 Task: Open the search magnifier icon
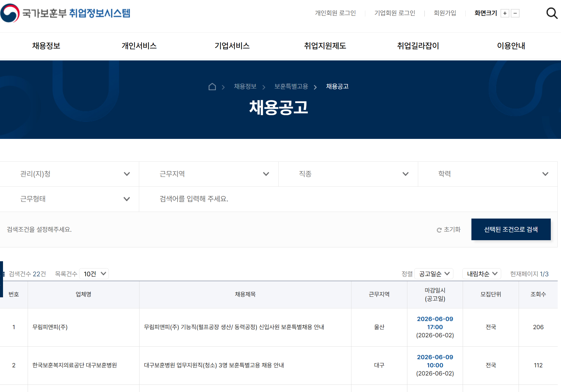click(552, 13)
